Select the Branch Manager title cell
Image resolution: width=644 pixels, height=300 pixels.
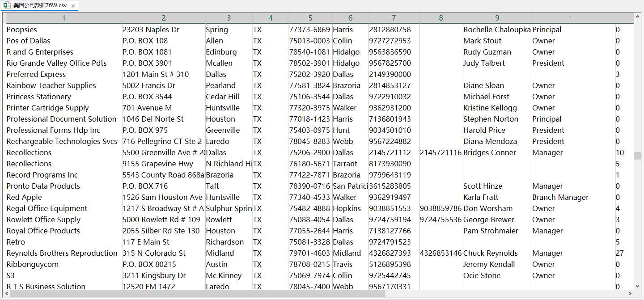[573, 197]
